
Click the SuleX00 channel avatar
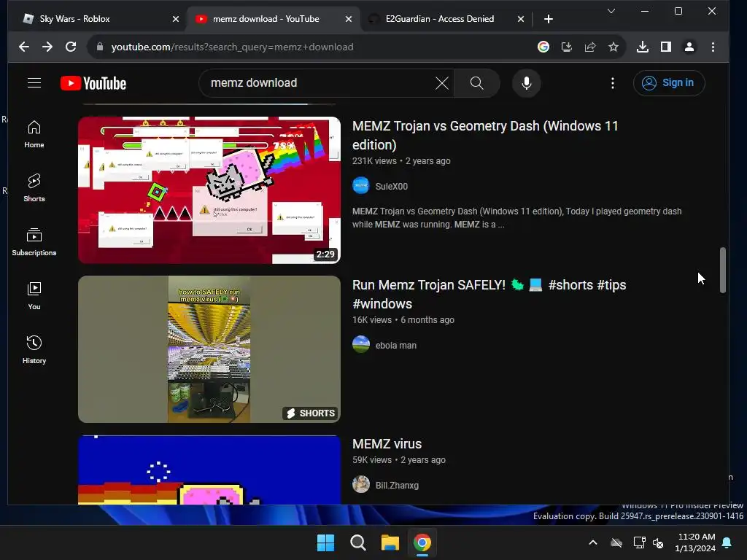click(x=360, y=185)
